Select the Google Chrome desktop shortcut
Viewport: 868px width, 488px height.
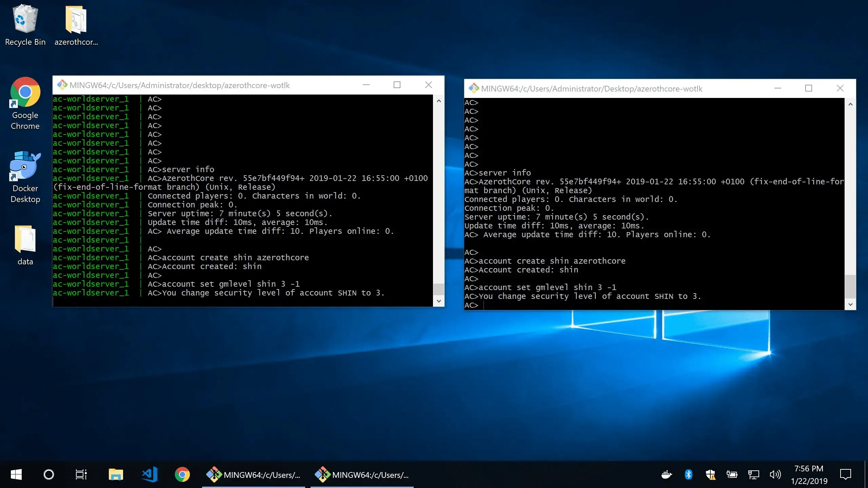click(x=25, y=103)
